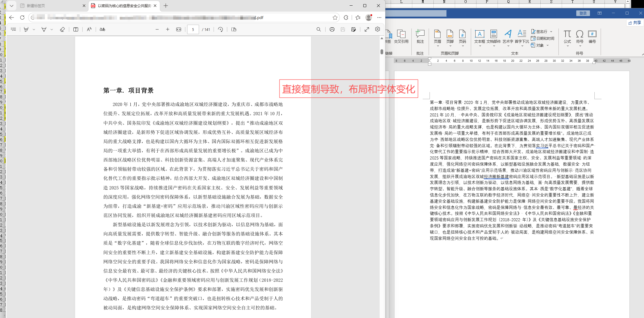Open the Document Parts dropdown in Word
This screenshot has height=318, width=644.
[494, 38]
